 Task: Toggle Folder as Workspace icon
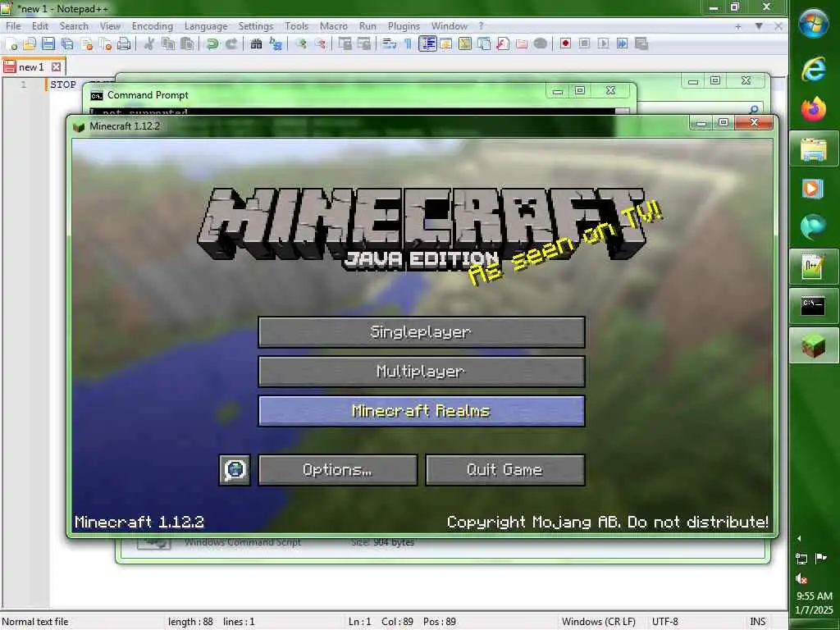pyautogui.click(x=521, y=44)
